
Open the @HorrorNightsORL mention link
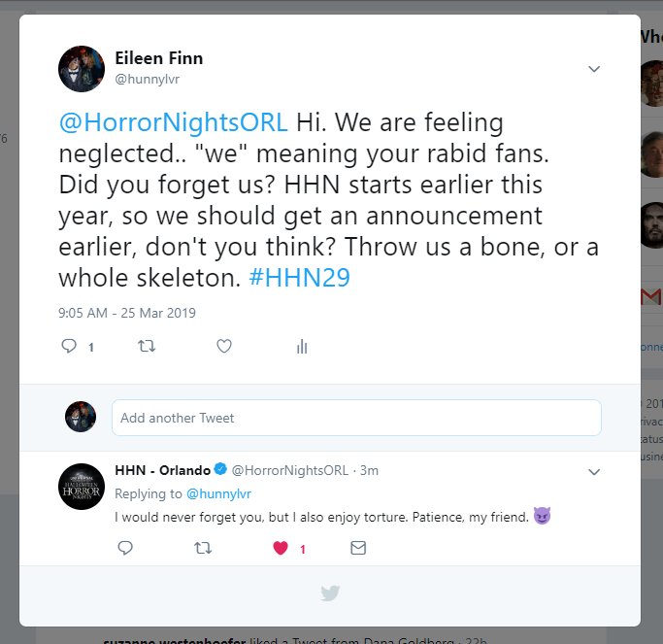pos(174,123)
